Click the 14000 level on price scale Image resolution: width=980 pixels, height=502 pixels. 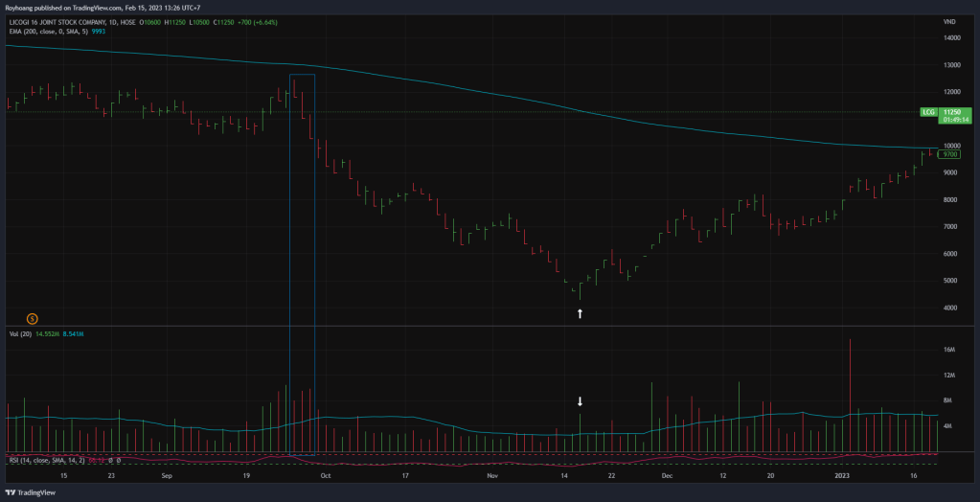pyautogui.click(x=950, y=37)
